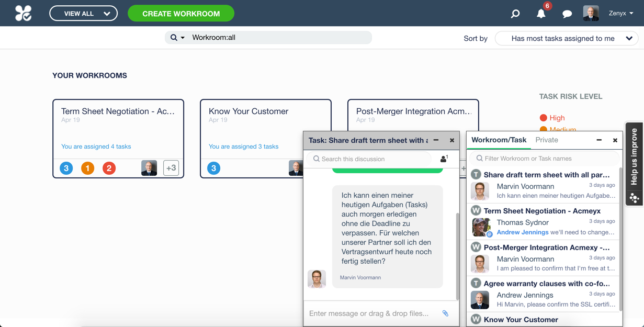The width and height of the screenshot is (644, 327).
Task: Click red 2 badge in Term Sheet card
Action: pyautogui.click(x=109, y=168)
